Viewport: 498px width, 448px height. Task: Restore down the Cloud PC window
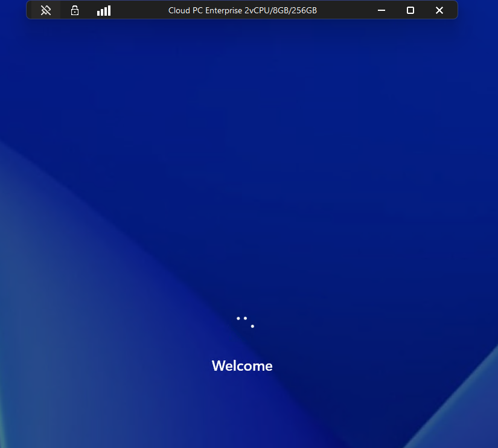tap(410, 10)
